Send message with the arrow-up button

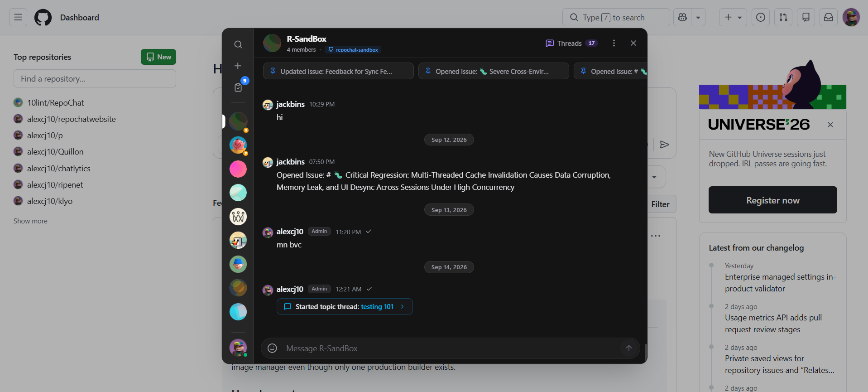629,348
